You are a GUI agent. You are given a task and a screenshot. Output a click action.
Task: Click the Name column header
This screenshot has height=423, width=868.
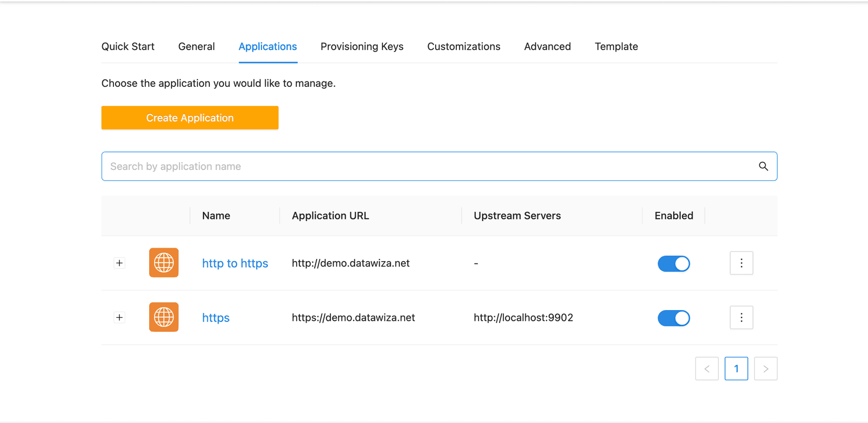tap(216, 216)
